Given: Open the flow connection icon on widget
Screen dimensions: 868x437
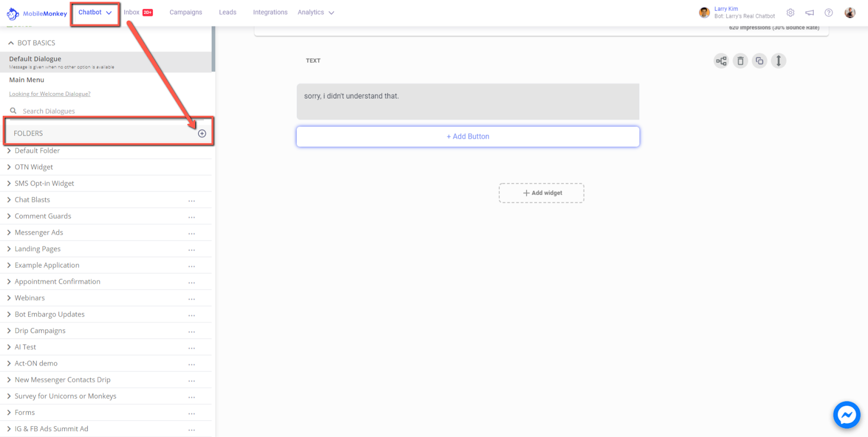Looking at the screenshot, I should coord(721,61).
